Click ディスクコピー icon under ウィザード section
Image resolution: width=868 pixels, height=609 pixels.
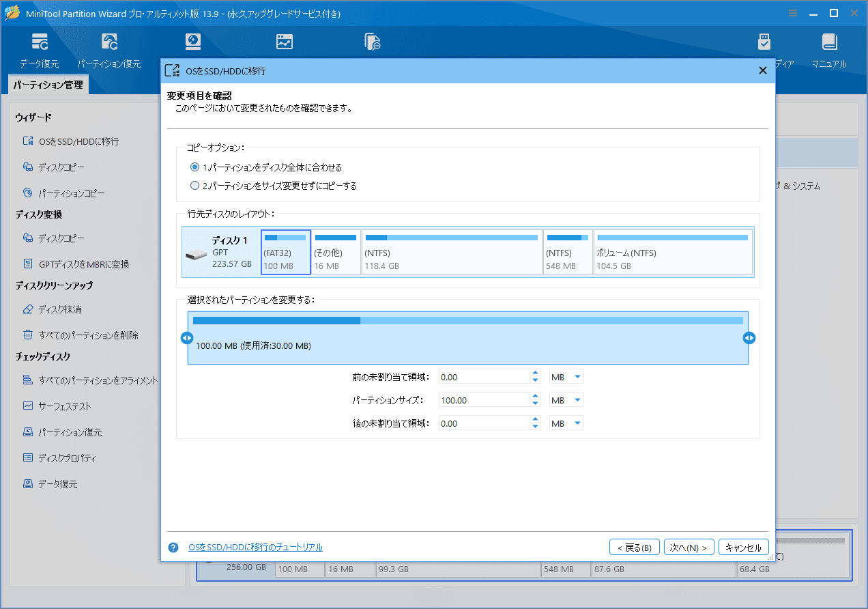(x=28, y=167)
